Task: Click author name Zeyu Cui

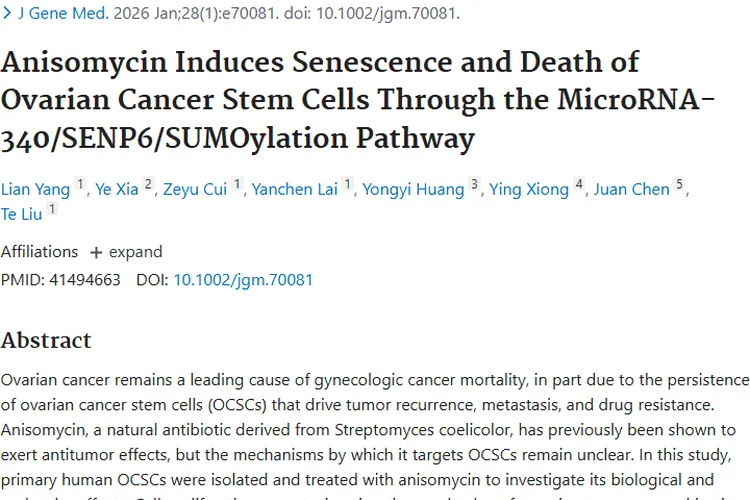Action: point(195,190)
